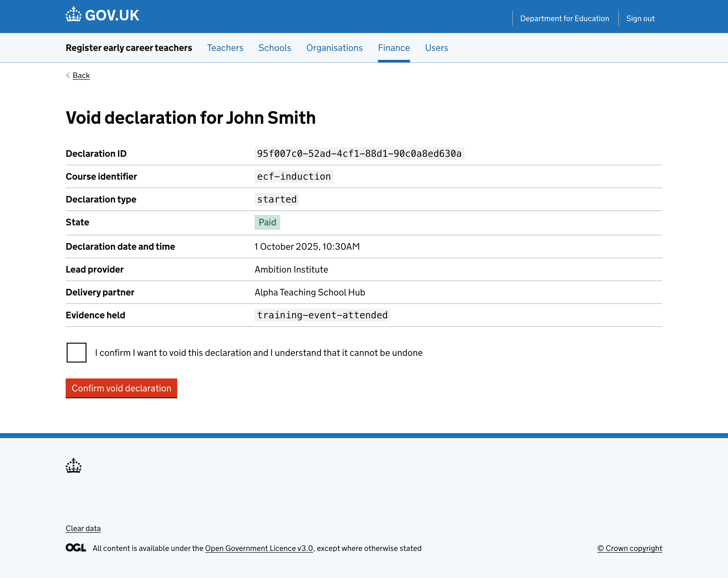Image resolution: width=728 pixels, height=578 pixels.
Task: Click the training-event-attended evidence value
Action: click(x=322, y=315)
